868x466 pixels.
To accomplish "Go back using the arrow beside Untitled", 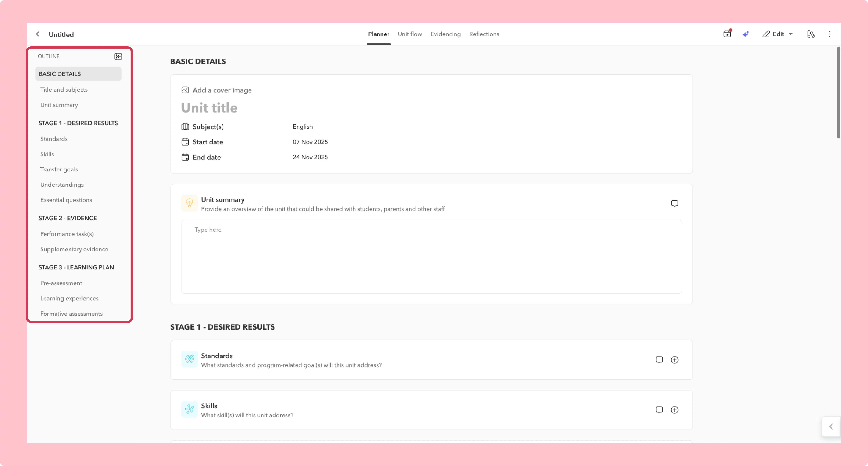I will (x=38, y=34).
